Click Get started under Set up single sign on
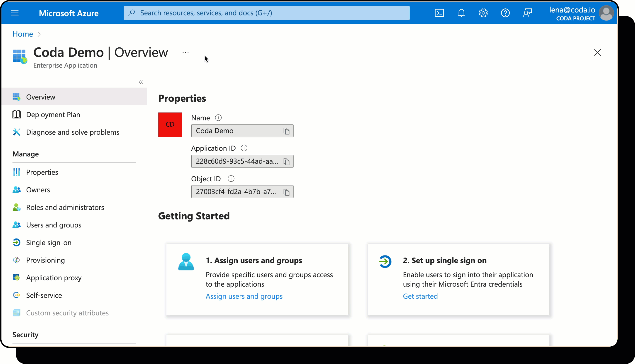Image resolution: width=635 pixels, height=364 pixels. click(x=420, y=296)
